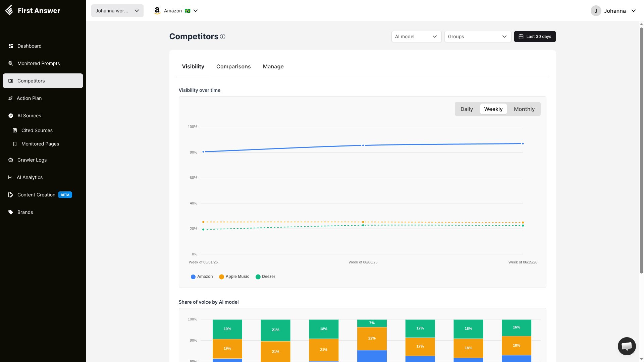Click the Week of 06/08/26 axis label
Viewport: 644px width, 362px height.
[363, 262]
